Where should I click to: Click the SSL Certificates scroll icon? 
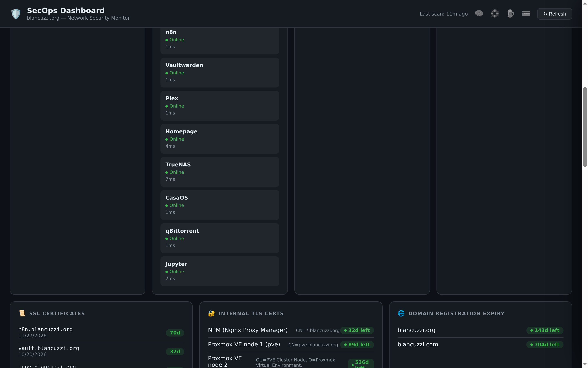22,313
